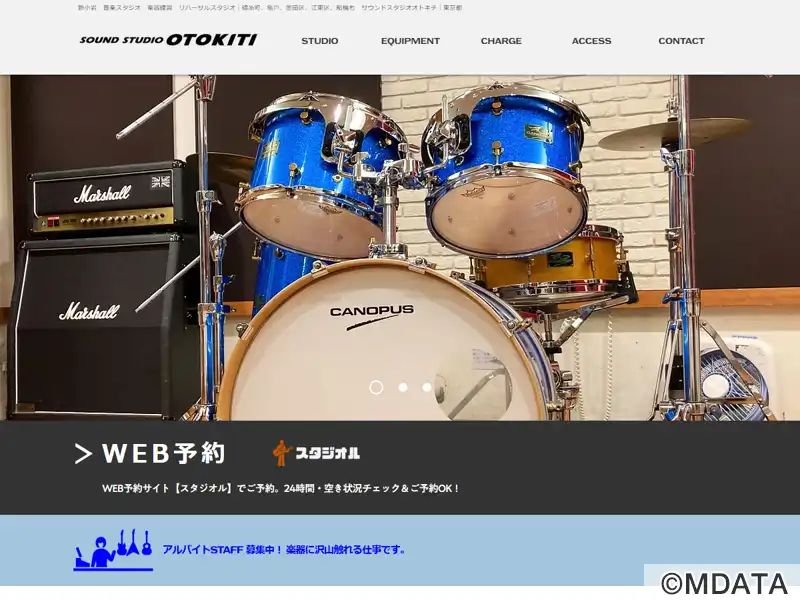The height and width of the screenshot is (600, 800).
Task: Click the staff and guitars recruitment icon
Action: point(113,550)
